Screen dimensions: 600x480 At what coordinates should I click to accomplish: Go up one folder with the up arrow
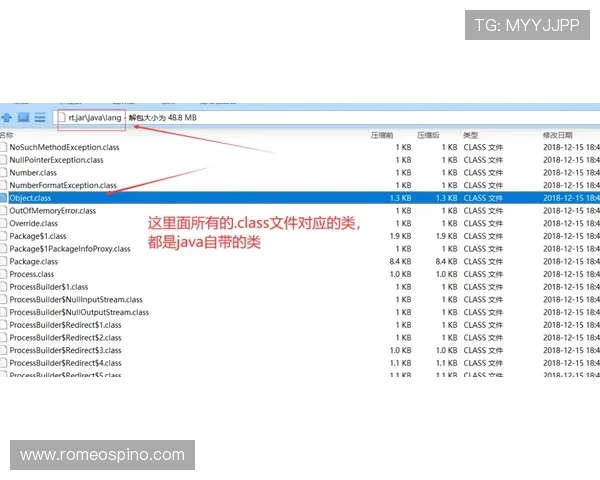click(7, 118)
